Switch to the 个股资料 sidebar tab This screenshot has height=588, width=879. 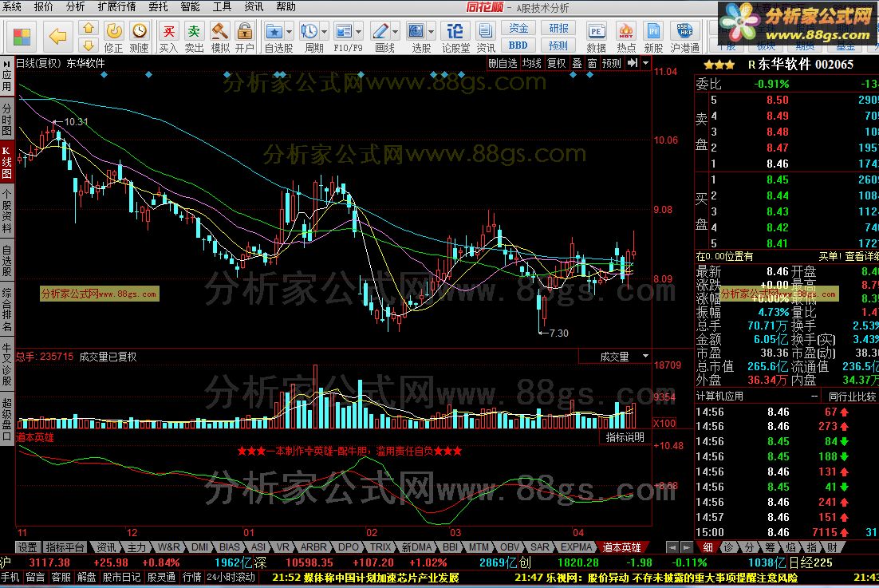click(x=6, y=210)
